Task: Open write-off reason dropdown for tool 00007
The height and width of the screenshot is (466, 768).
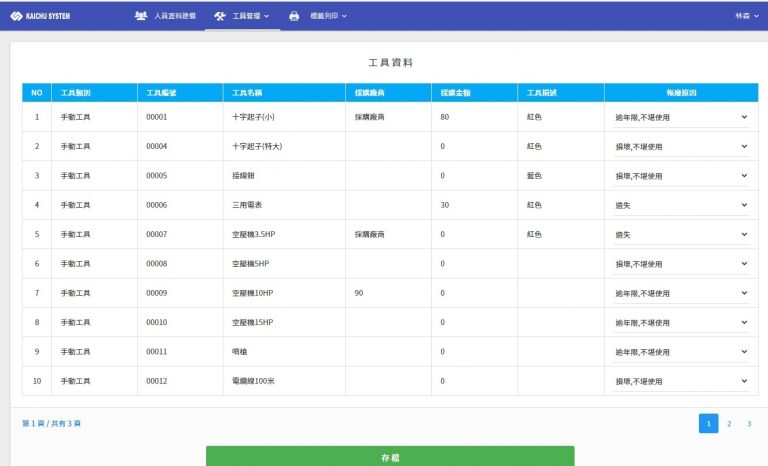Action: coord(681,235)
